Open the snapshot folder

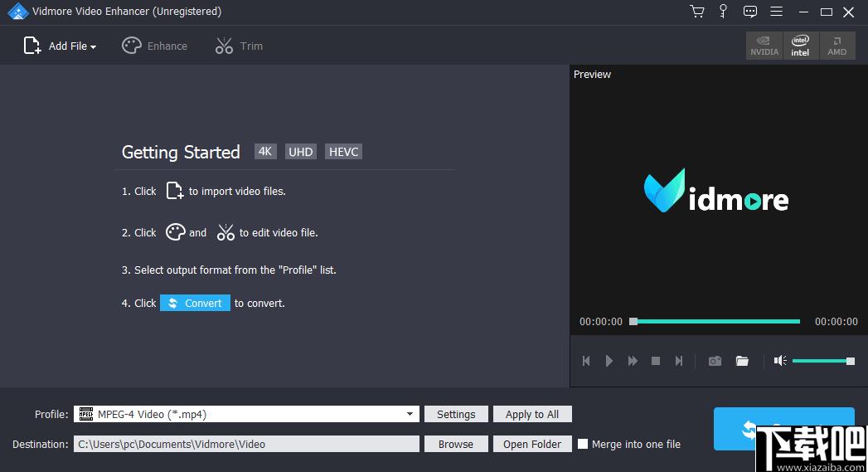[x=742, y=361]
